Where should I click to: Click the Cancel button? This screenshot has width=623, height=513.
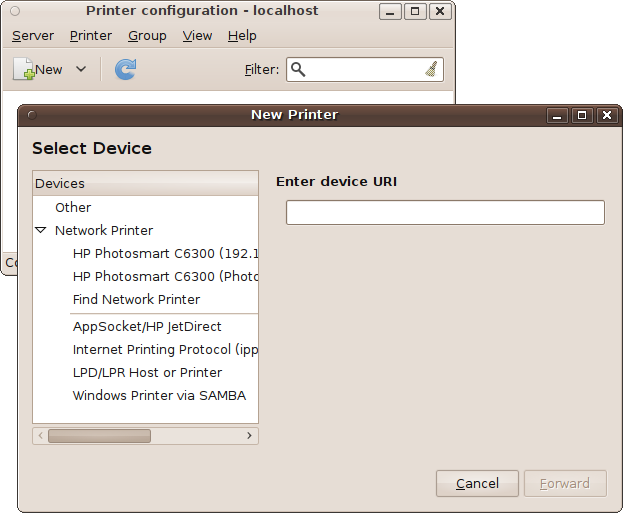coord(477,484)
